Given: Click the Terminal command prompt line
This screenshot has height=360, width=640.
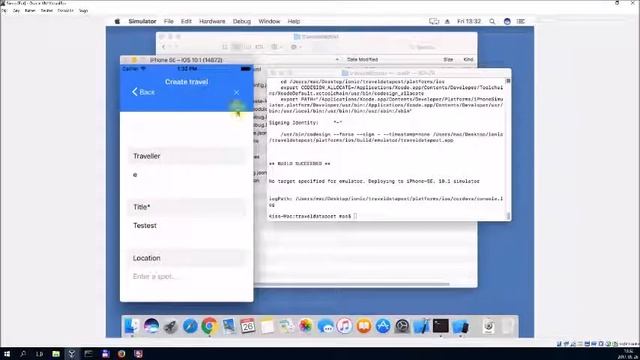Looking at the screenshot, I should 313,216.
